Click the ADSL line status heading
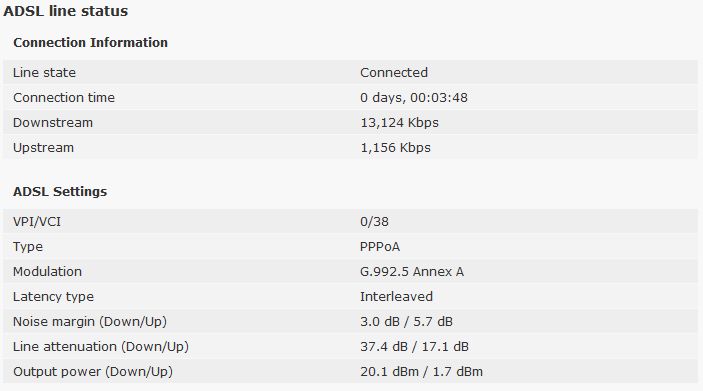Image resolution: width=703 pixels, height=391 pixels. coord(65,11)
